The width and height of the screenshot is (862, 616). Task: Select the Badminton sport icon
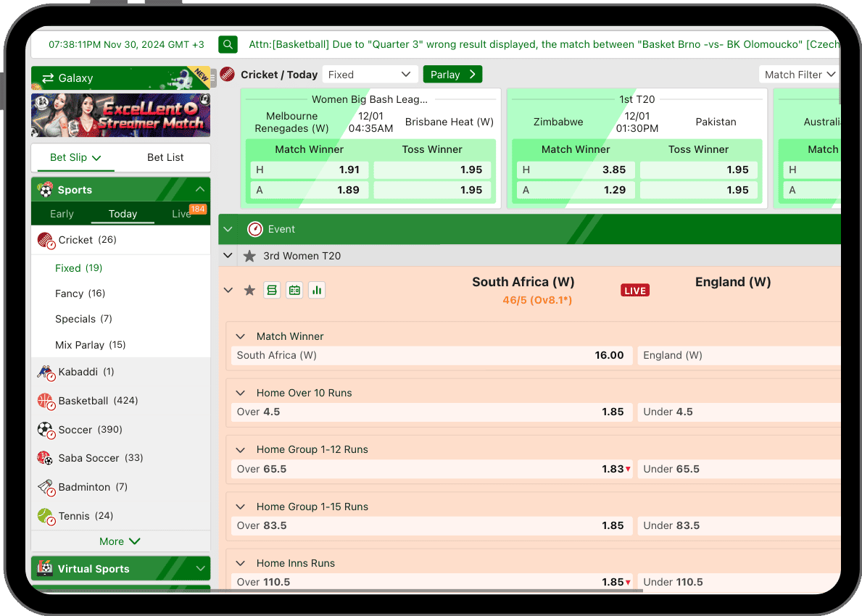(x=46, y=487)
